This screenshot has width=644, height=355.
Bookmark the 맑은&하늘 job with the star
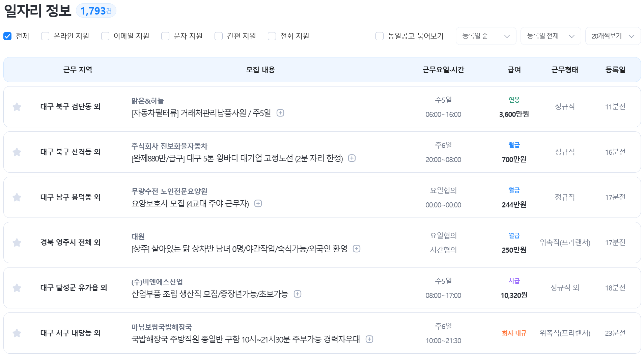click(x=17, y=107)
